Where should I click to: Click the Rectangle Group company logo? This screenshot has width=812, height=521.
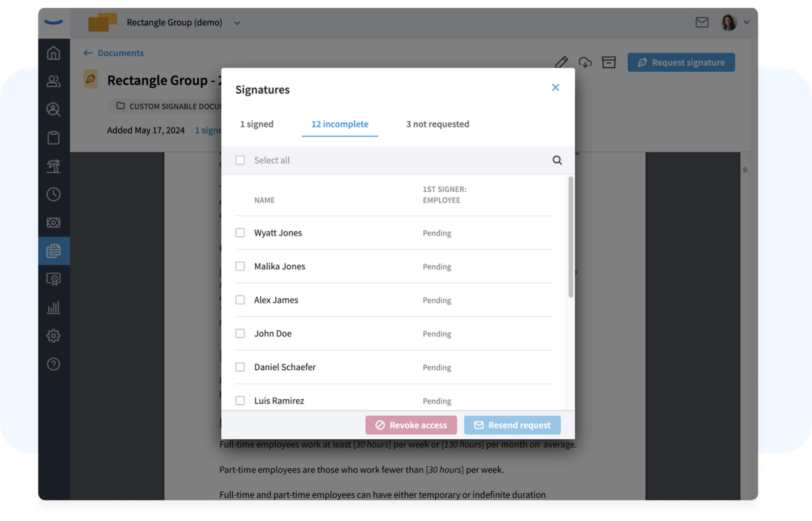tap(103, 22)
